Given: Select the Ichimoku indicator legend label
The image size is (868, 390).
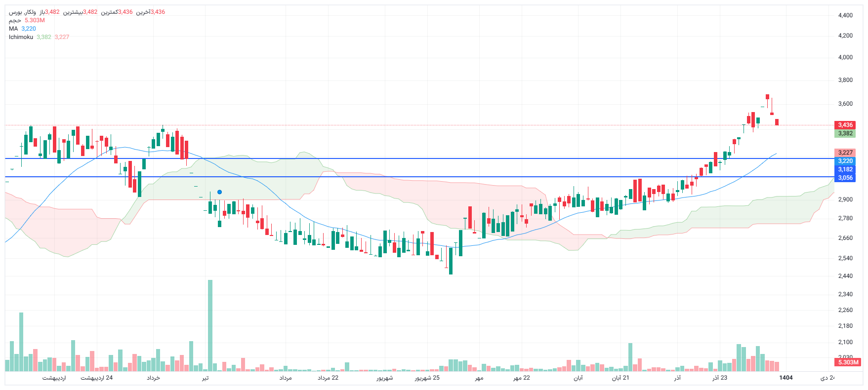Looking at the screenshot, I should (x=21, y=37).
